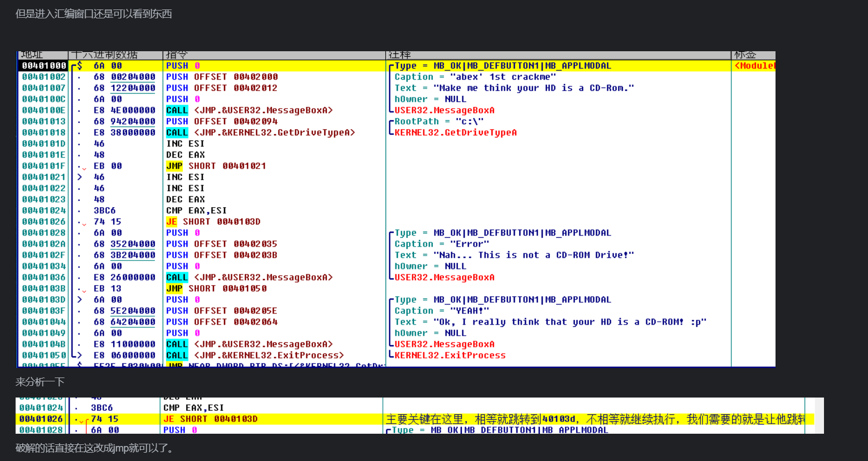Select the red KERNEL32.GetDriveTypeA comment
Screen dimensions: 868x461
(456, 133)
